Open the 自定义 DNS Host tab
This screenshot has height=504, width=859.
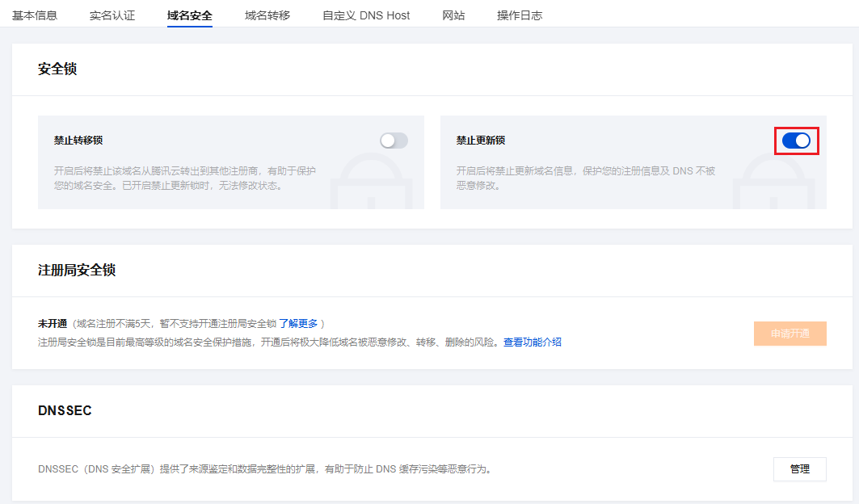coord(366,15)
